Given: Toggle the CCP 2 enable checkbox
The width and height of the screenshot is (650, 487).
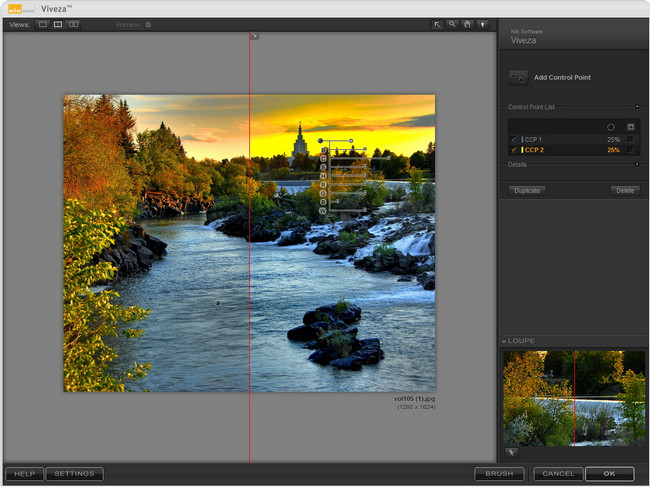Looking at the screenshot, I should coord(515,150).
